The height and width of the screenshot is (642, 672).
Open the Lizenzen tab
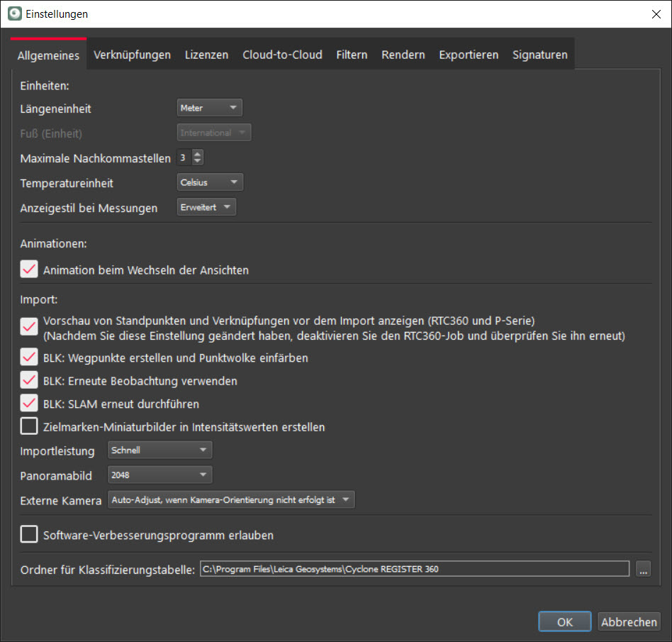[206, 55]
